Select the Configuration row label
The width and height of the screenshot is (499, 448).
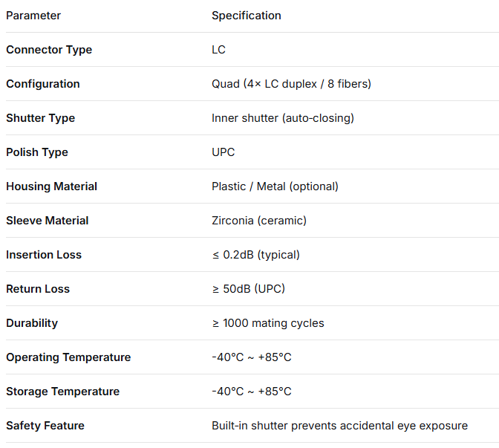point(43,84)
